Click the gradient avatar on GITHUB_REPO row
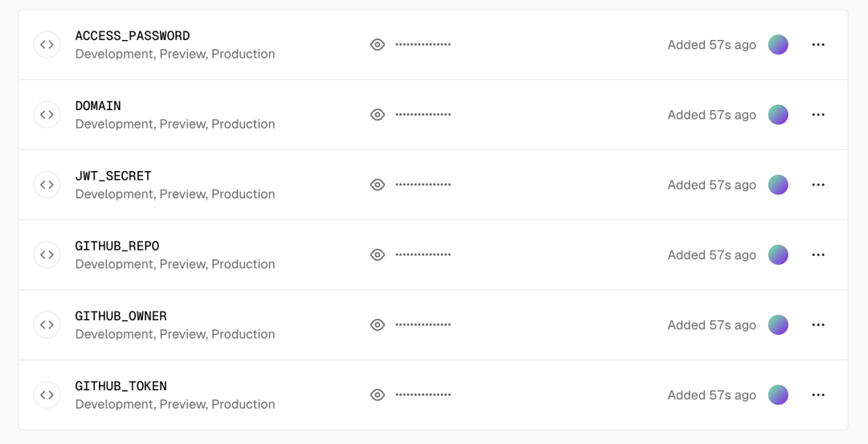The image size is (868, 444). click(778, 255)
